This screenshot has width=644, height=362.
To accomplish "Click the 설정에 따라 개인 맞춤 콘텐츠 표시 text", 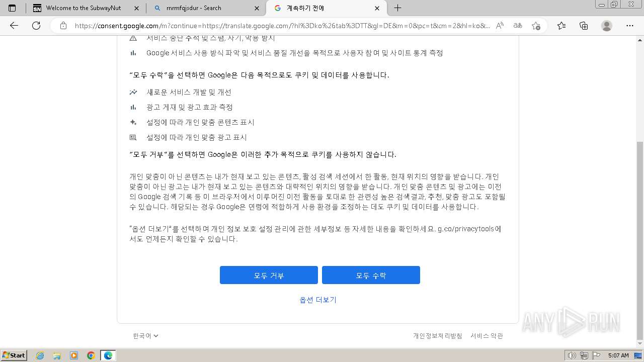I will 200,122.
